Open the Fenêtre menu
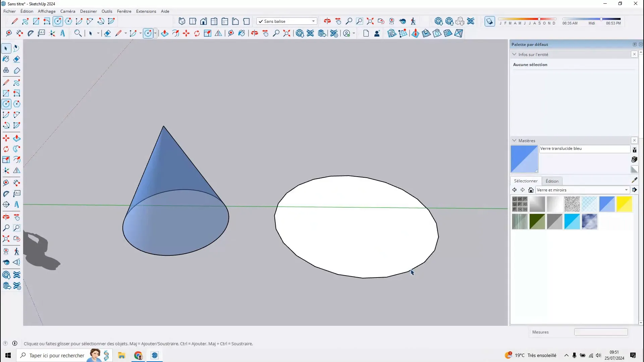644x362 pixels. point(124,11)
